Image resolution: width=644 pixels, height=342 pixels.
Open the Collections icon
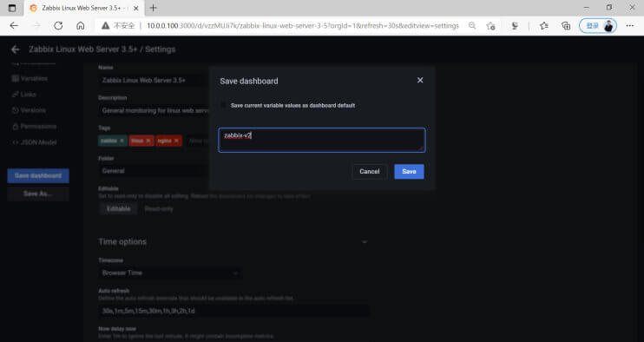click(566, 25)
